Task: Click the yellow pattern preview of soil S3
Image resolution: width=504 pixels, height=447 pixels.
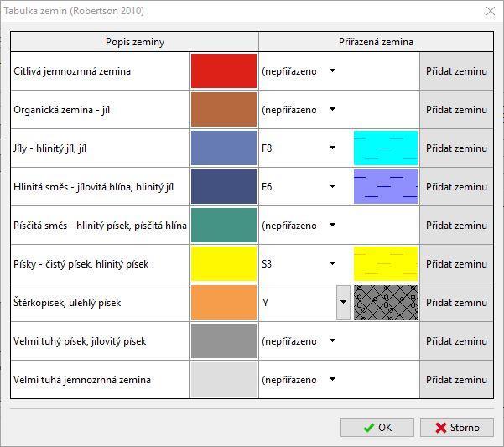Action: (x=386, y=263)
